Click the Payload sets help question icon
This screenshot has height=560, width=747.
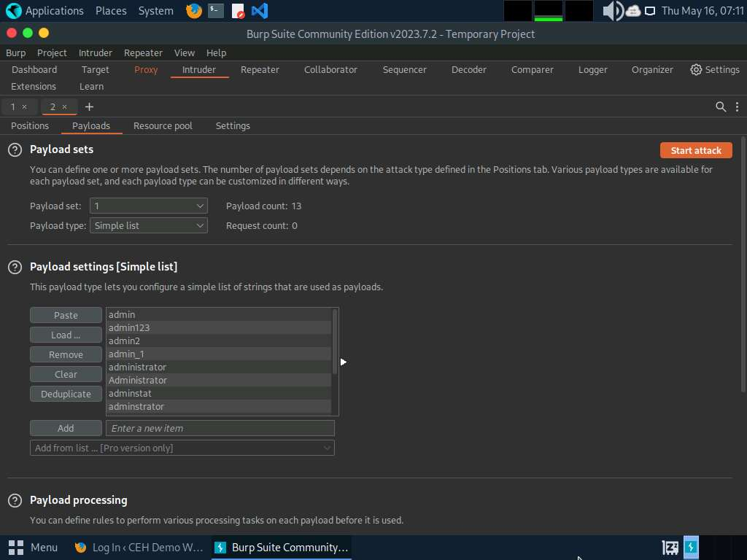[15, 149]
